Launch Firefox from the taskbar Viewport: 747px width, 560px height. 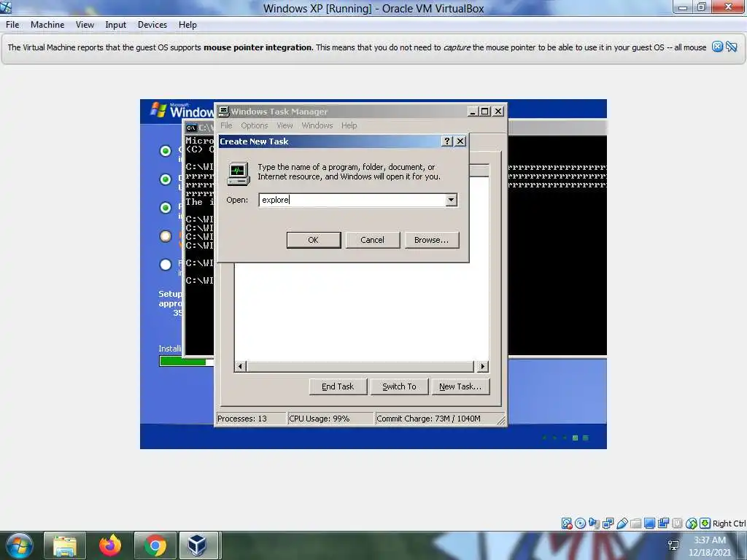click(x=110, y=545)
